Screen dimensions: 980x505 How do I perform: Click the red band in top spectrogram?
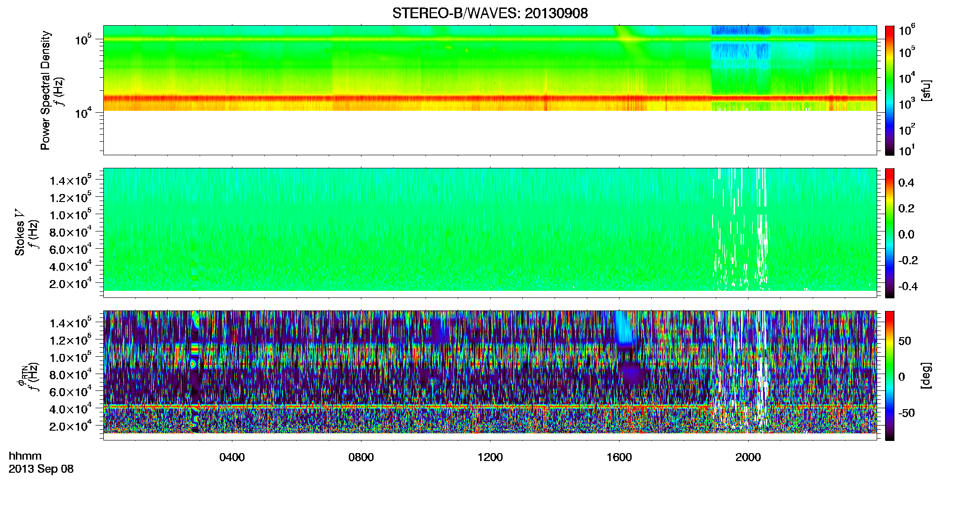[490, 98]
